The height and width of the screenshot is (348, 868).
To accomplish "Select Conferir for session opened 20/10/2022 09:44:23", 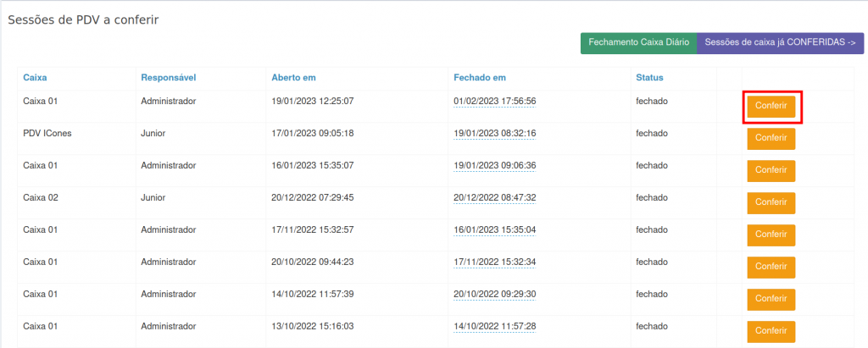I will (771, 267).
